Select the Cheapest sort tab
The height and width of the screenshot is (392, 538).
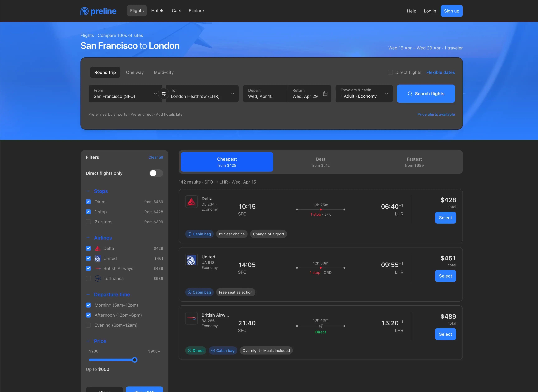[227, 162]
